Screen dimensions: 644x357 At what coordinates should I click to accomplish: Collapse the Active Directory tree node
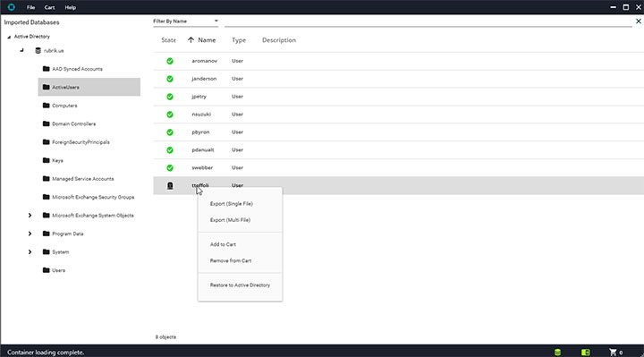click(x=9, y=37)
